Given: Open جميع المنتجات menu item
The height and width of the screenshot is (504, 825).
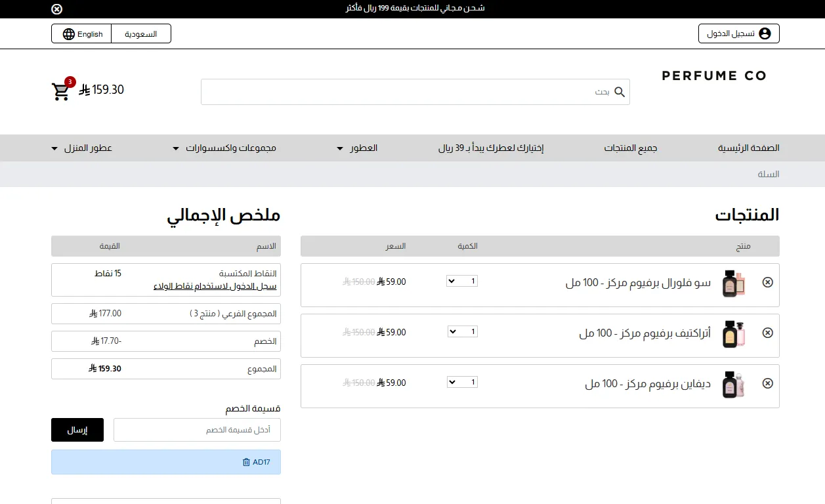Looking at the screenshot, I should click(x=631, y=148).
